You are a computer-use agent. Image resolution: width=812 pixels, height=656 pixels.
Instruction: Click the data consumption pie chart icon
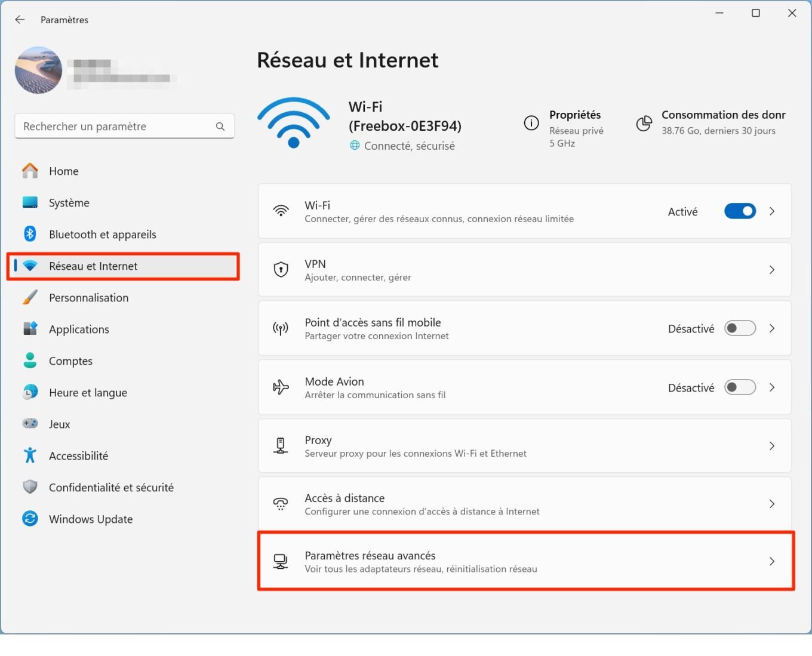pyautogui.click(x=644, y=123)
